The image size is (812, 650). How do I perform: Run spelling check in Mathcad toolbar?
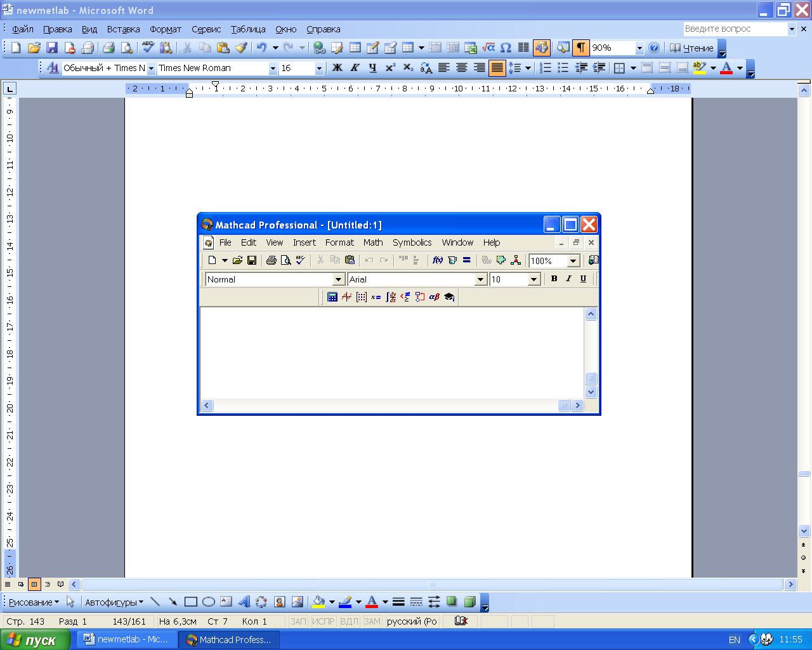[x=300, y=260]
